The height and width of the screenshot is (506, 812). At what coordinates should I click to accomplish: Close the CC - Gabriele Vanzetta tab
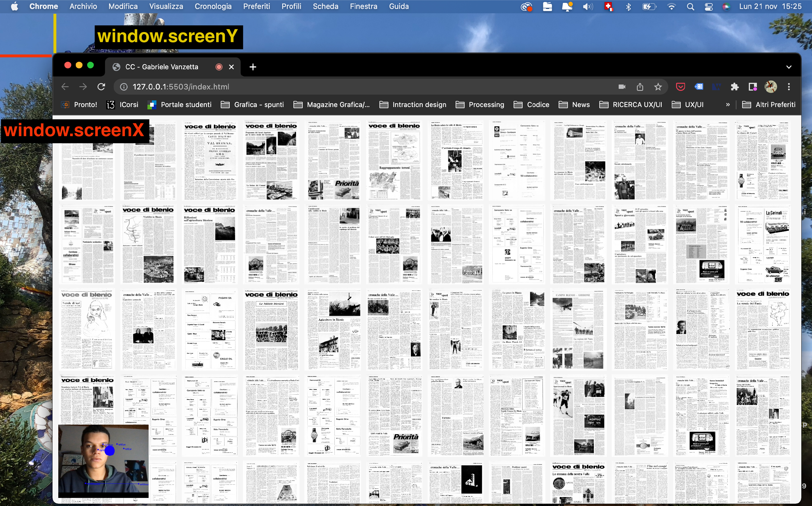pyautogui.click(x=231, y=67)
